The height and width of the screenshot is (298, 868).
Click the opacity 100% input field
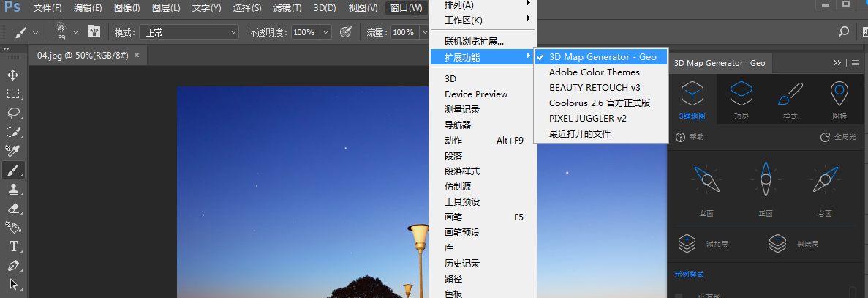(305, 33)
